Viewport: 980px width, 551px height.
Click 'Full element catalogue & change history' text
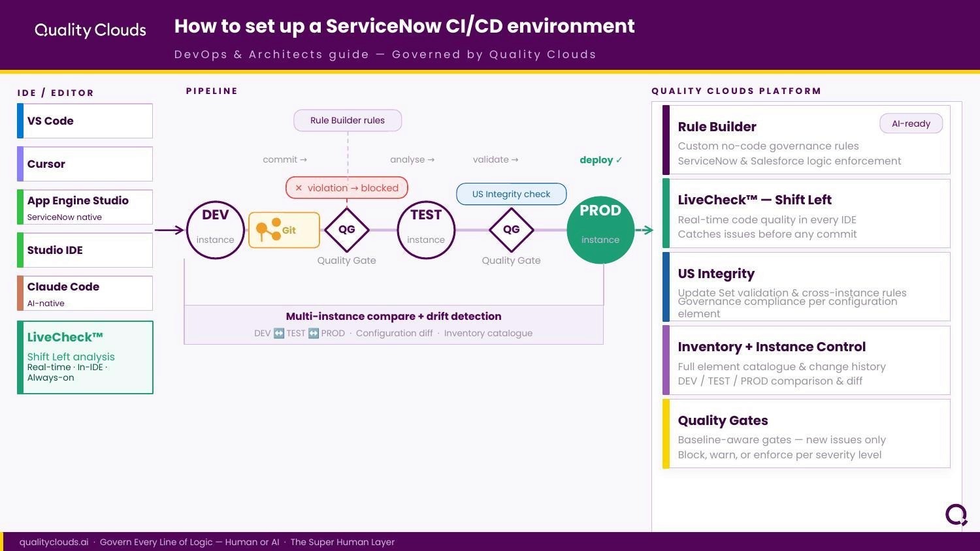(781, 367)
